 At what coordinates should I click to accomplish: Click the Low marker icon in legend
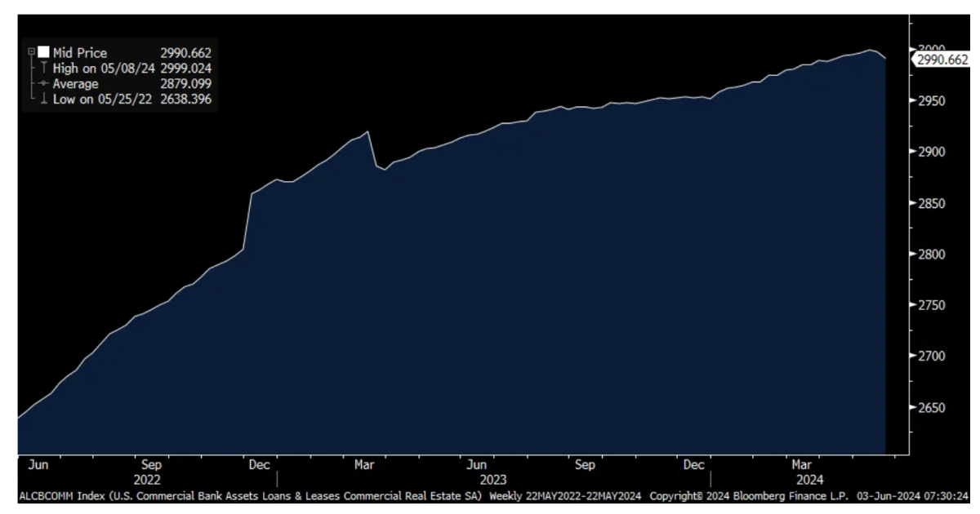click(x=43, y=99)
